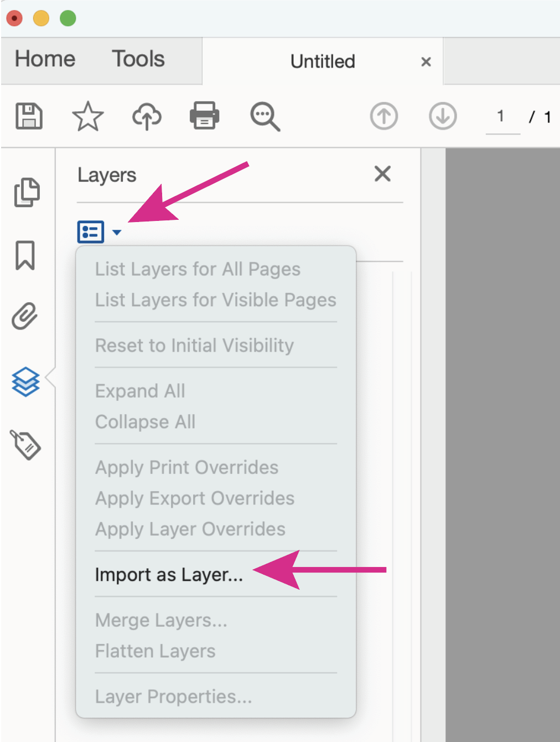Add the document to favorites
Viewport: 560px width, 742px height.
tap(87, 116)
